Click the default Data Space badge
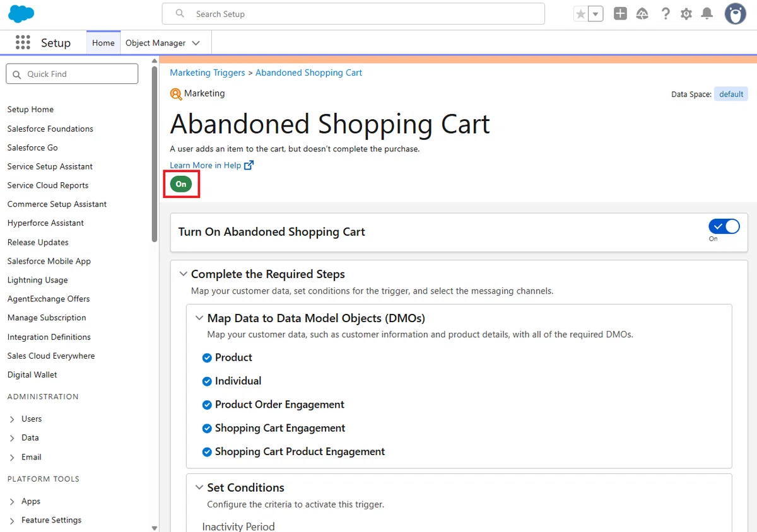 coord(731,94)
